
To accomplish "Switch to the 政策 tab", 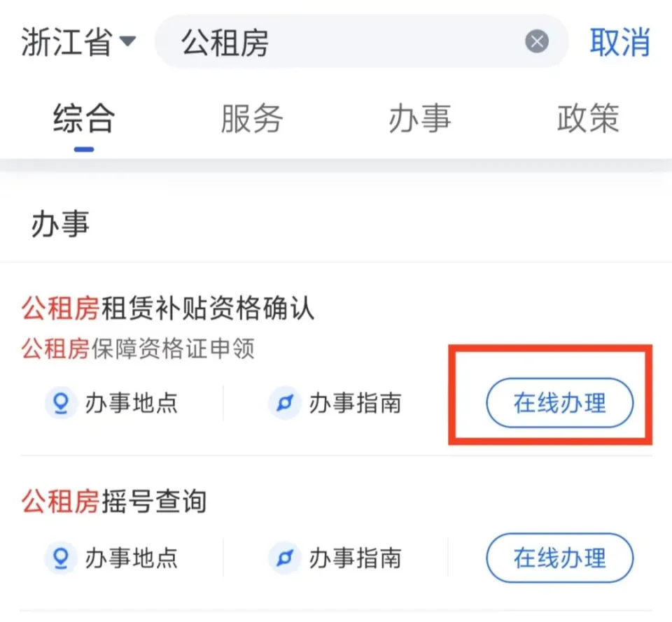I will (x=587, y=119).
